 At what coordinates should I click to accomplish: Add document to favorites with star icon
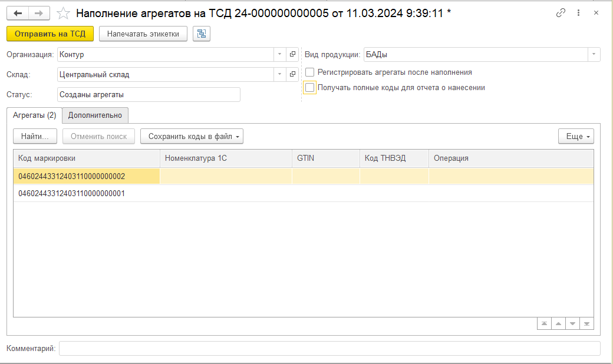(63, 14)
